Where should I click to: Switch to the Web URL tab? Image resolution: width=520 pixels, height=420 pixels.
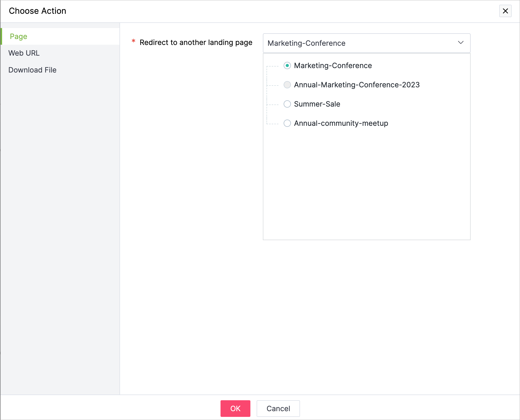click(24, 53)
